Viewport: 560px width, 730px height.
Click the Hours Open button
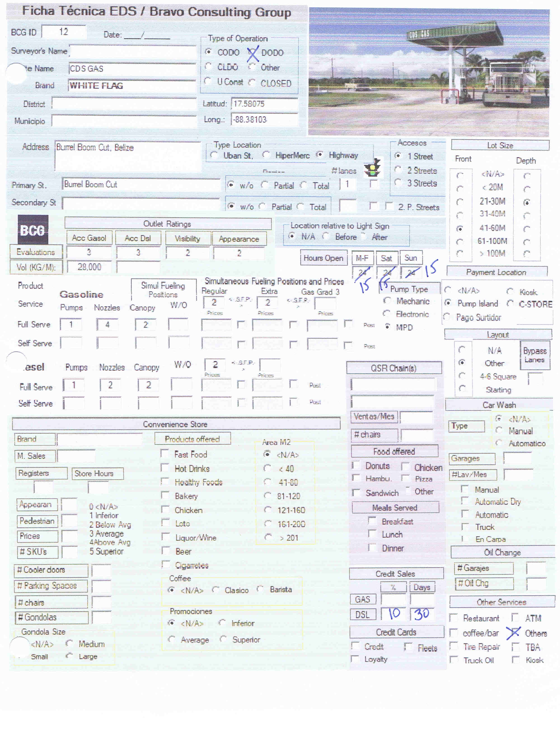(x=323, y=258)
